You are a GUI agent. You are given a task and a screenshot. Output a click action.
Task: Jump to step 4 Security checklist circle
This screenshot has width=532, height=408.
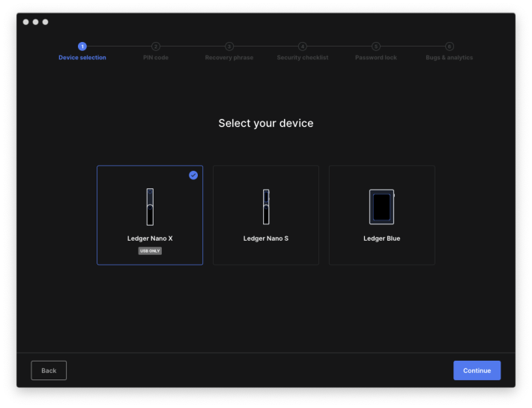click(303, 46)
